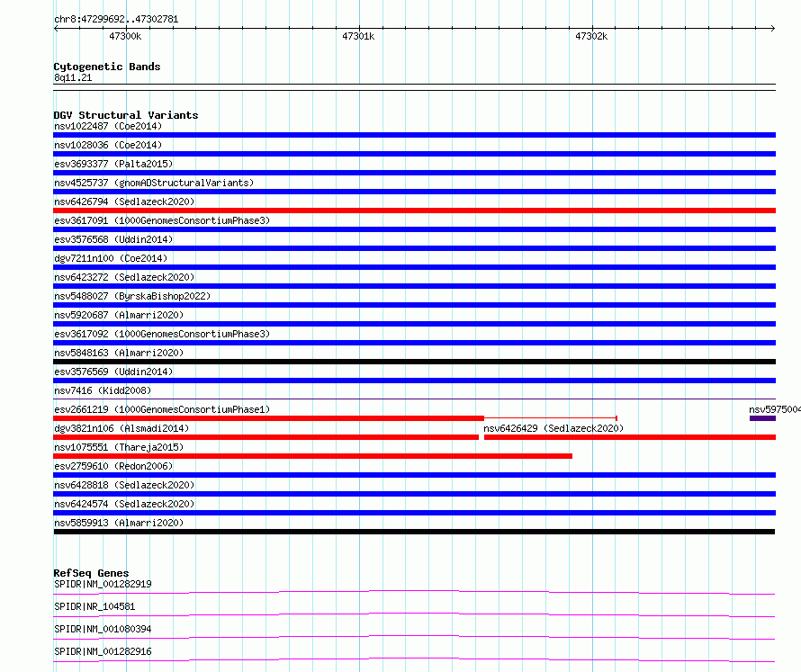
Task: Select the purple nsv5975004 variant bar
Action: tap(762, 418)
